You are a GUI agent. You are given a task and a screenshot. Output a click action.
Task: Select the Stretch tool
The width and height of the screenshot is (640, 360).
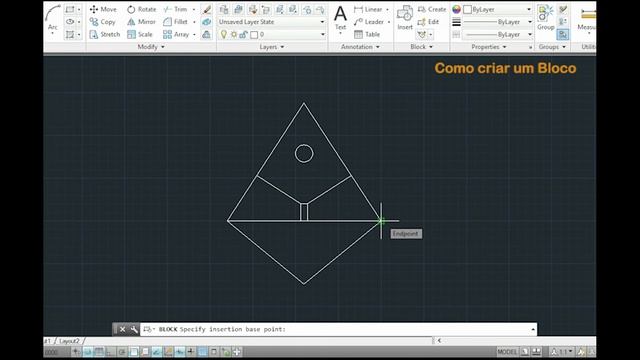click(105, 34)
